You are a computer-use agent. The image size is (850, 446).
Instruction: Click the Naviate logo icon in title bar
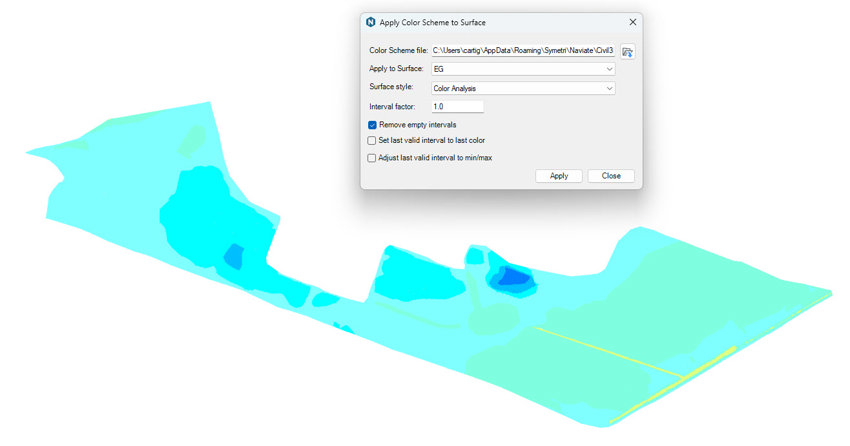point(371,22)
